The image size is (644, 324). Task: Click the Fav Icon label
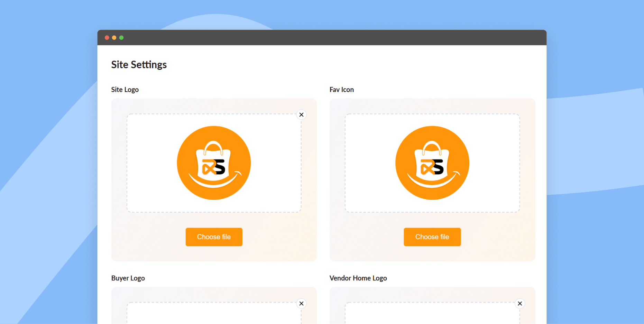[x=342, y=90]
